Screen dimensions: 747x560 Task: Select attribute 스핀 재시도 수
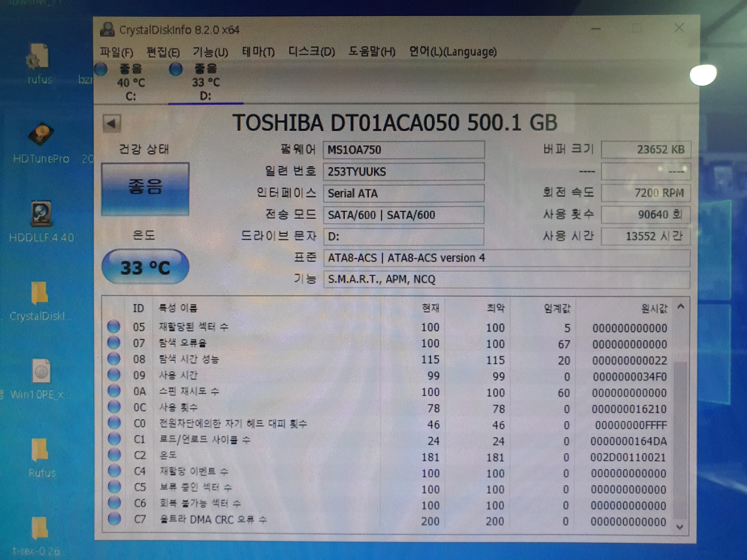[189, 391]
